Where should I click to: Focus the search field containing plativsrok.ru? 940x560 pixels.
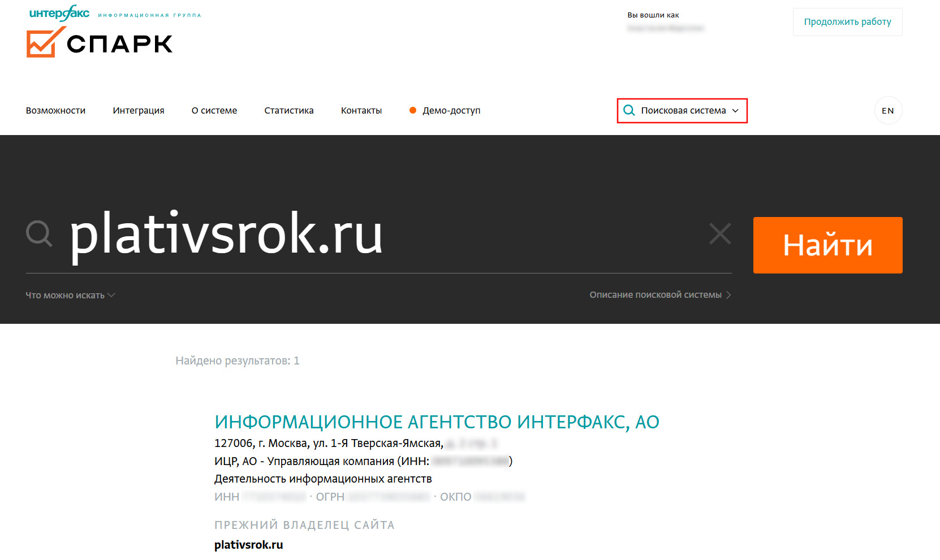pyautogui.click(x=385, y=235)
